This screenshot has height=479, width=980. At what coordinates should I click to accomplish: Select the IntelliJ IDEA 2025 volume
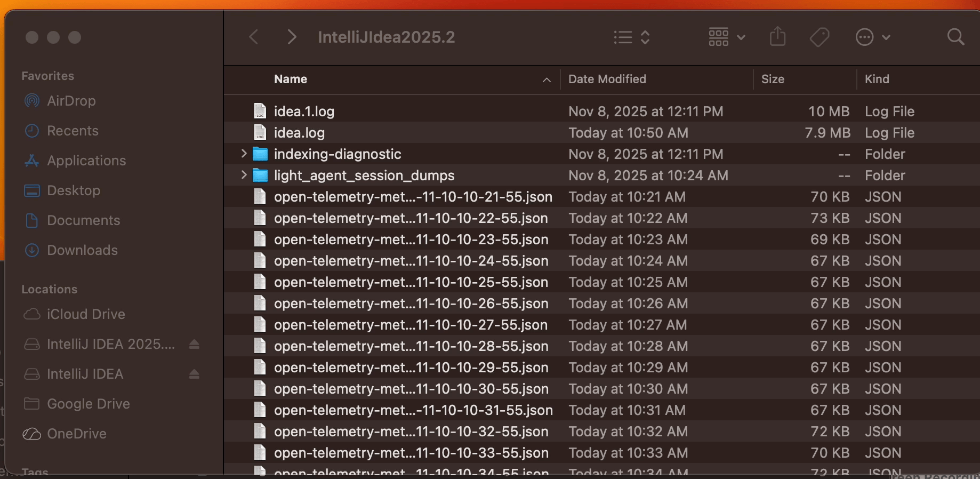click(111, 344)
